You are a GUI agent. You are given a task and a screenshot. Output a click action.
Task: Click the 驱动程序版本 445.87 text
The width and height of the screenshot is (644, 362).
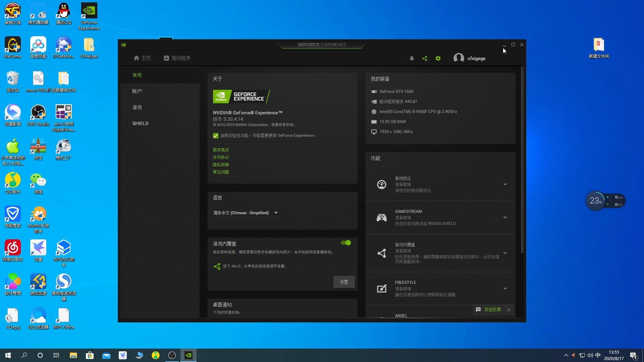click(x=398, y=102)
